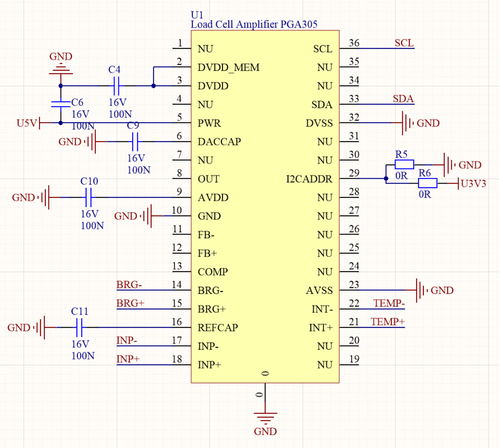499x448 pixels.
Task: Select capacitor C9 symbol near DACCAP
Action: click(135, 142)
